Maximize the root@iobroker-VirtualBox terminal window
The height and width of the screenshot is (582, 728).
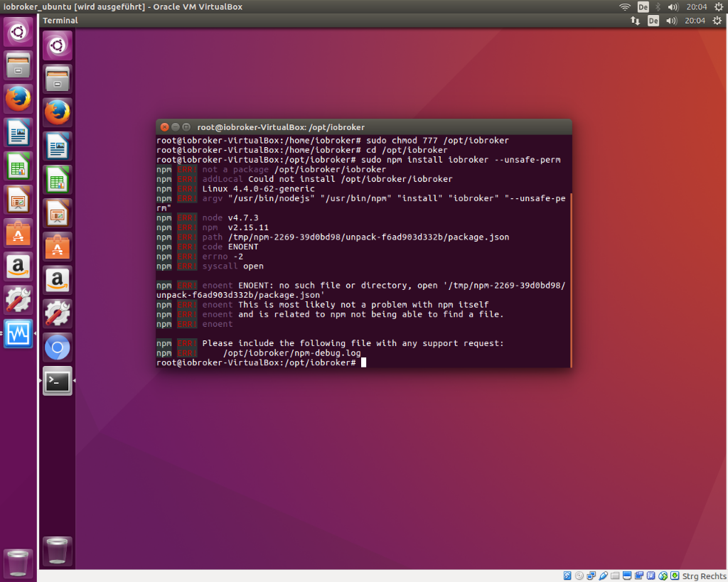click(x=186, y=126)
